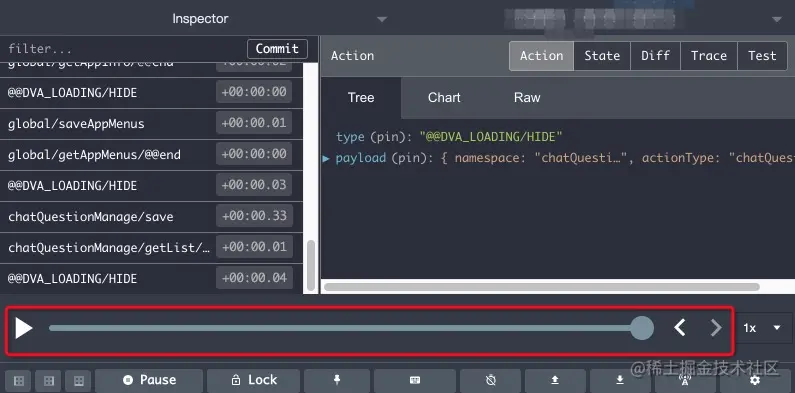Screen dimensions: 795x393
Task: Click the timer-off icon in the bottom bar
Action: (490, 380)
